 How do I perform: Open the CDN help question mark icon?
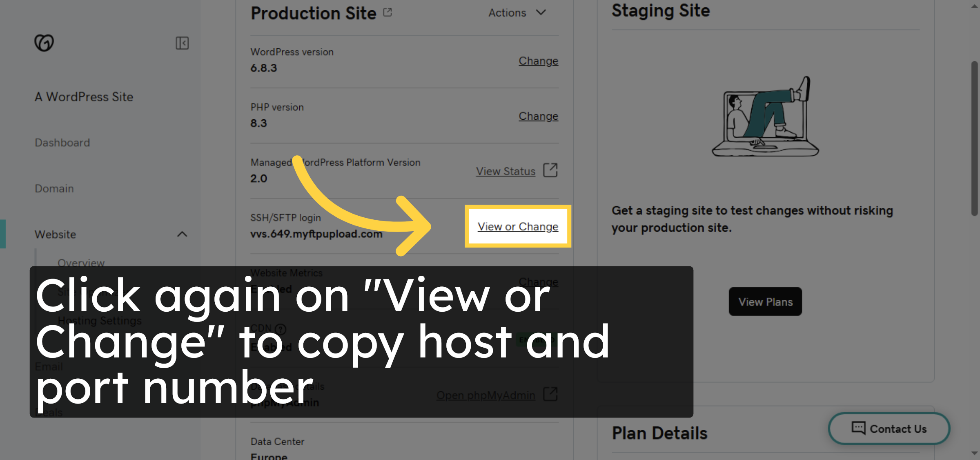tap(281, 329)
